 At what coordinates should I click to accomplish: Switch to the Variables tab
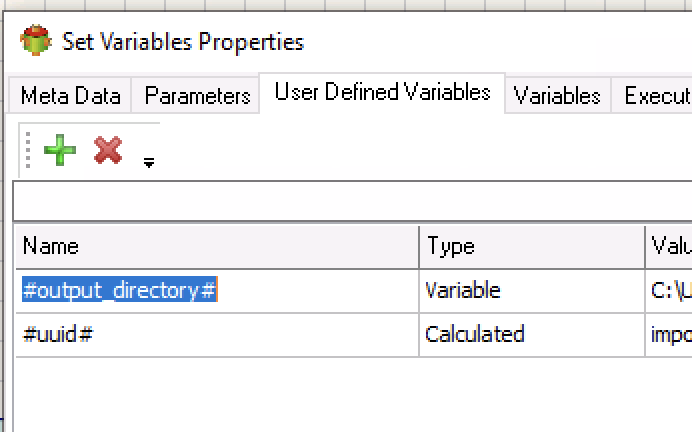557,95
